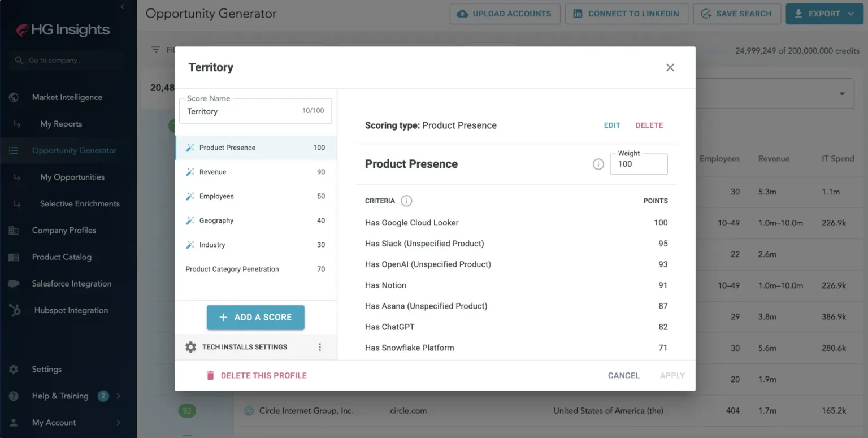Viewport: 868px width, 438px height.
Task: Open Selective Enrichments in the sidebar
Action: pyautogui.click(x=80, y=203)
